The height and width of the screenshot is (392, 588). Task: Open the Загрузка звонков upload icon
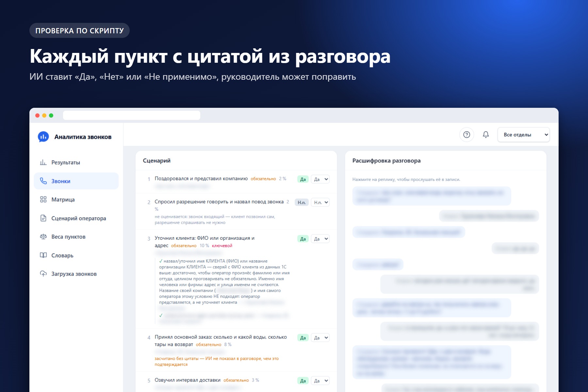point(43,274)
